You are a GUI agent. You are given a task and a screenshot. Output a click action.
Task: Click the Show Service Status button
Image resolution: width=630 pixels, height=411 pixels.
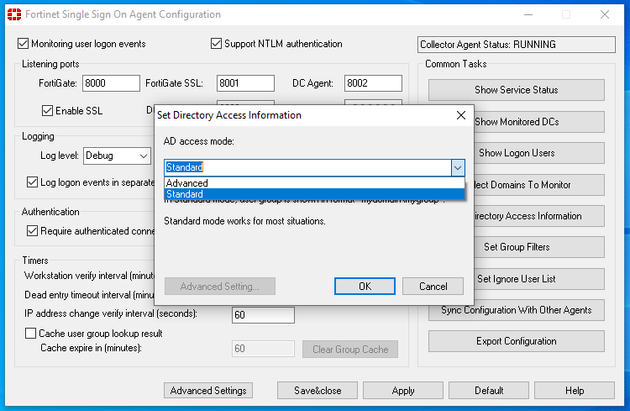516,90
